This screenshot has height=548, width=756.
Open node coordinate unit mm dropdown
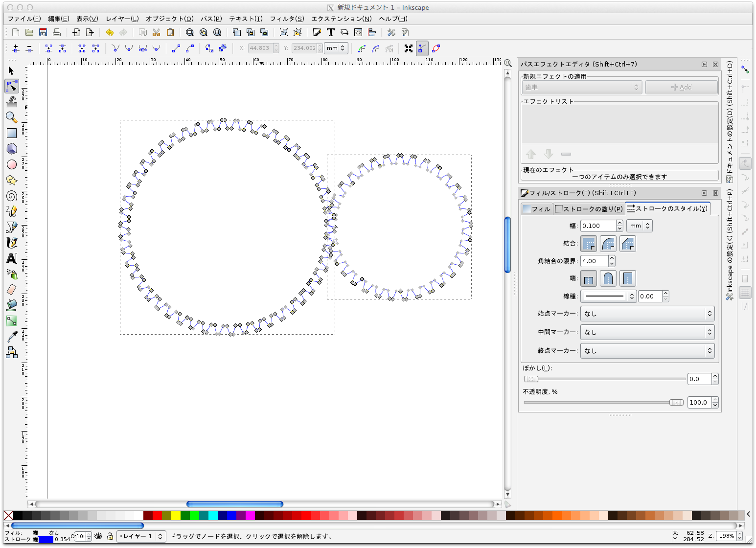(336, 48)
